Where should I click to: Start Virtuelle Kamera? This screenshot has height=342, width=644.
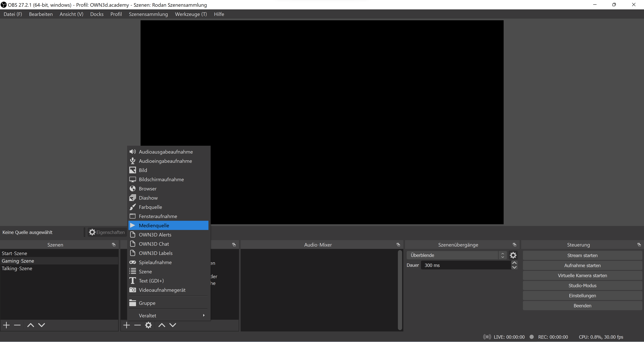tap(582, 275)
